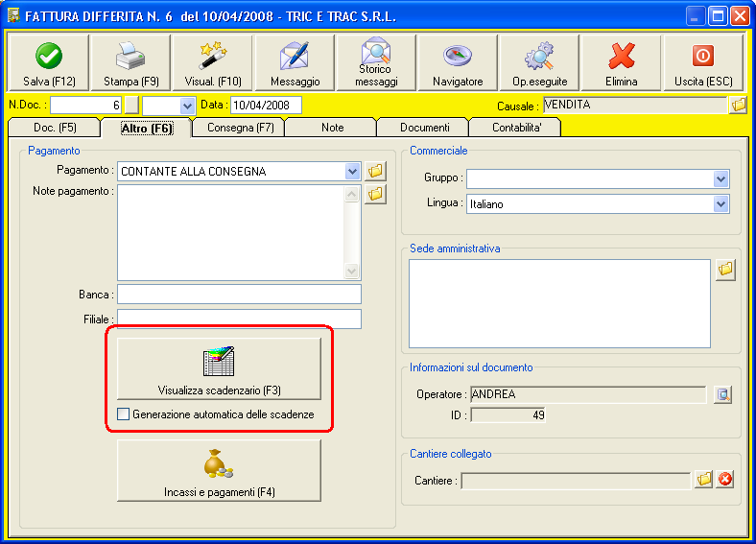Screen dimensions: 756x544
Task: Open folder icon beside Note pagamento
Action: pyautogui.click(x=375, y=194)
